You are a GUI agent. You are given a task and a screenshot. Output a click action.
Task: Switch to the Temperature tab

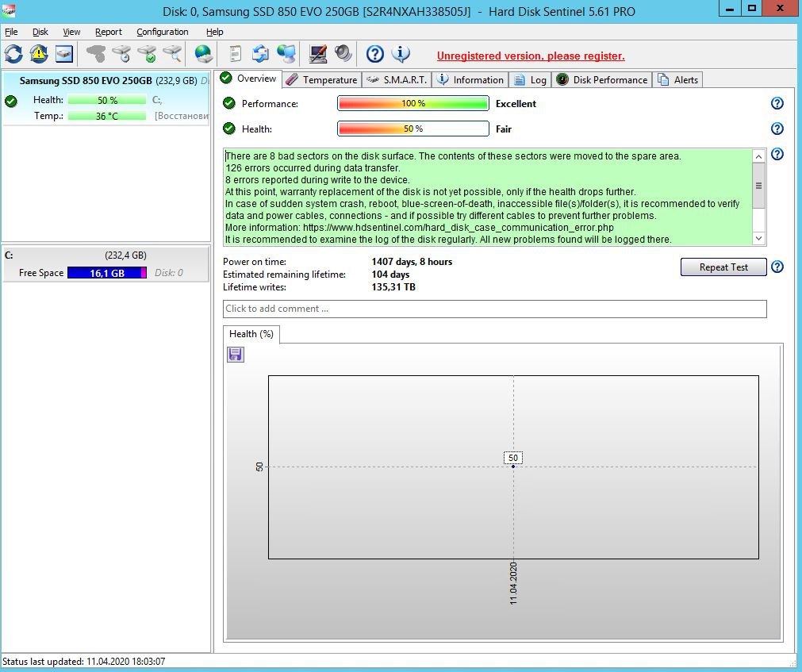pyautogui.click(x=322, y=80)
